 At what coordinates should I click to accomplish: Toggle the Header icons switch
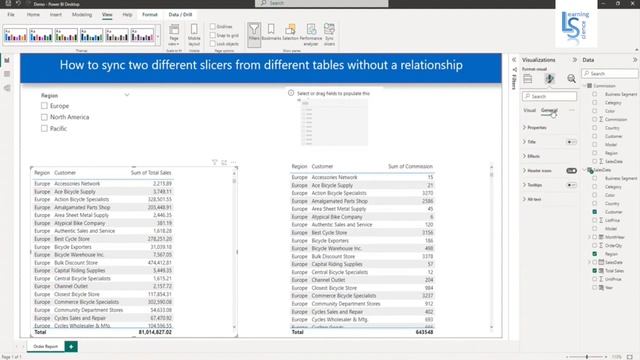pyautogui.click(x=571, y=171)
